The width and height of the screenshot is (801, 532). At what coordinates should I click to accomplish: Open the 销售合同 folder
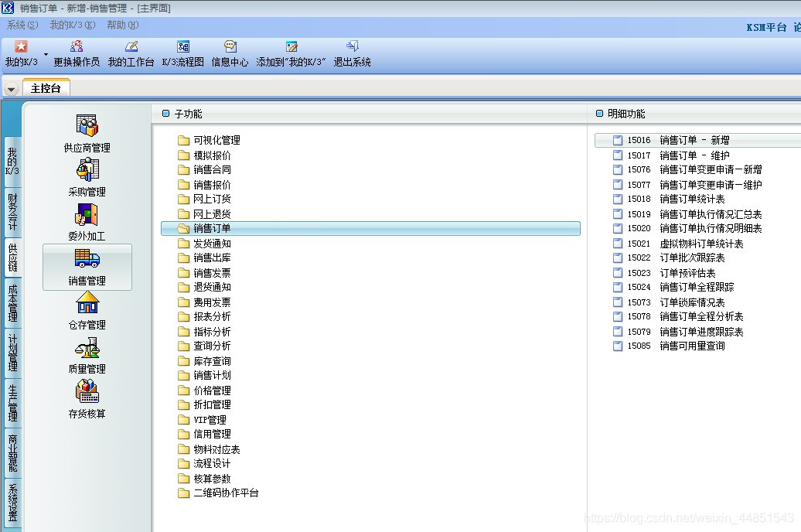point(204,169)
